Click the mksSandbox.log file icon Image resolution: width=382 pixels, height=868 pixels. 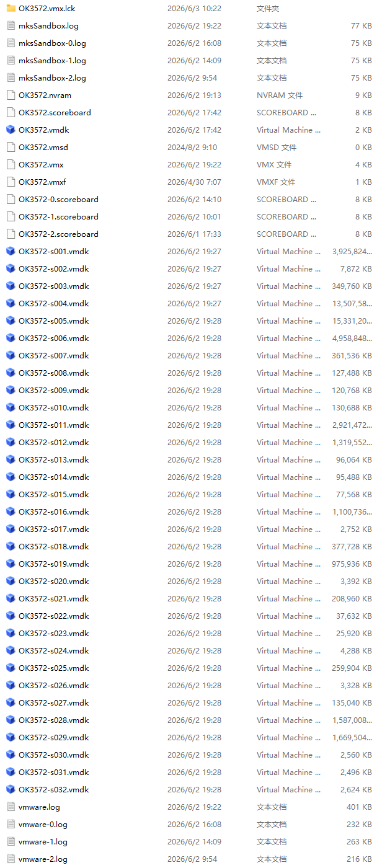[x=11, y=26]
